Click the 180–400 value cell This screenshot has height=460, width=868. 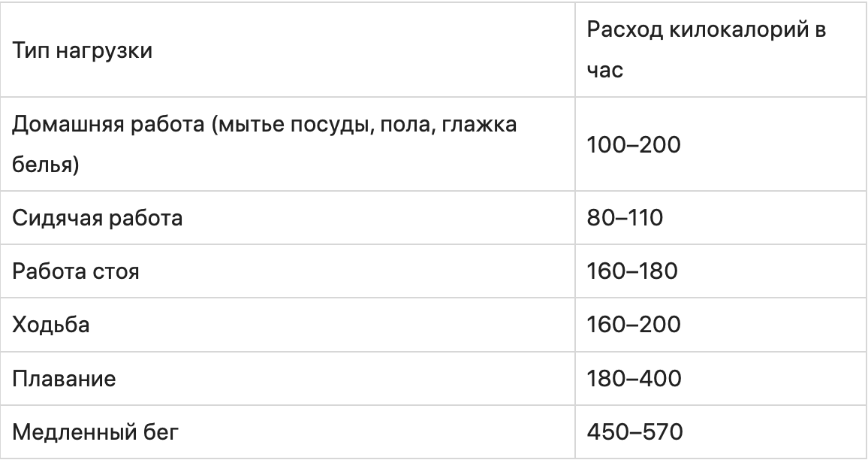pyautogui.click(x=634, y=377)
